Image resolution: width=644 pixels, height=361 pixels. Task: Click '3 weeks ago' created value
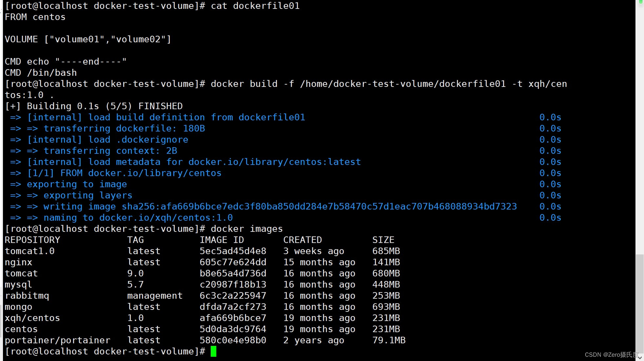click(314, 251)
